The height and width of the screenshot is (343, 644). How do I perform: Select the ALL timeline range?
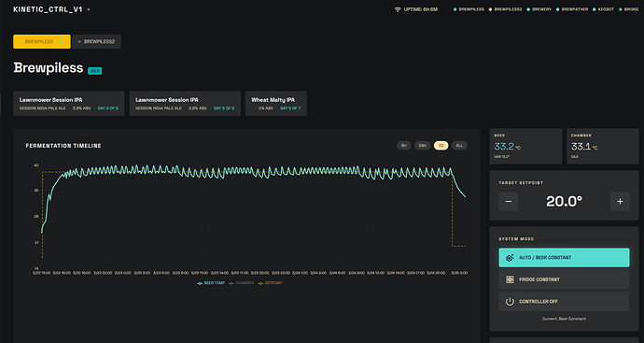tap(459, 146)
